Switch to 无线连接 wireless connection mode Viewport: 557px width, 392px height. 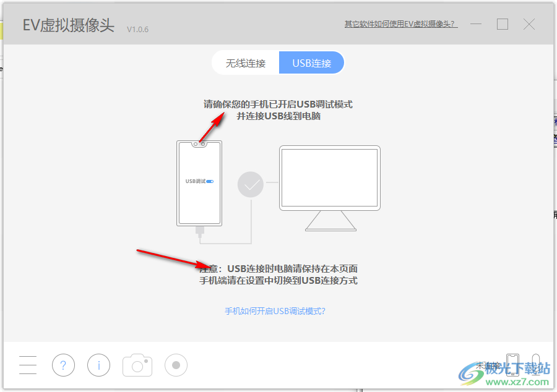click(x=246, y=62)
